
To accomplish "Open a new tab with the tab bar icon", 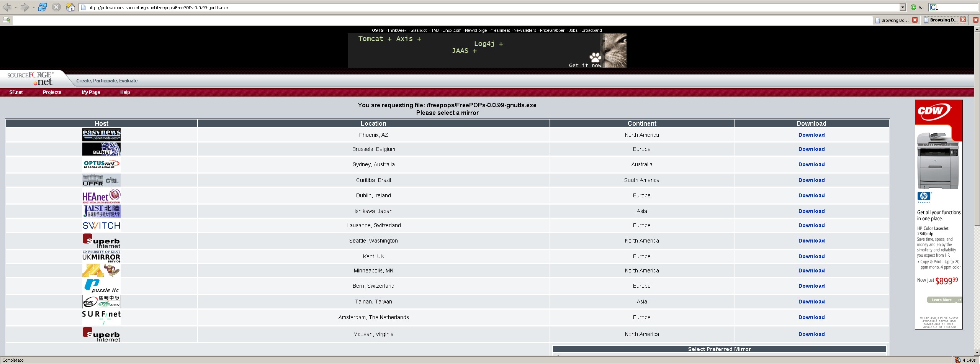I will point(7,20).
